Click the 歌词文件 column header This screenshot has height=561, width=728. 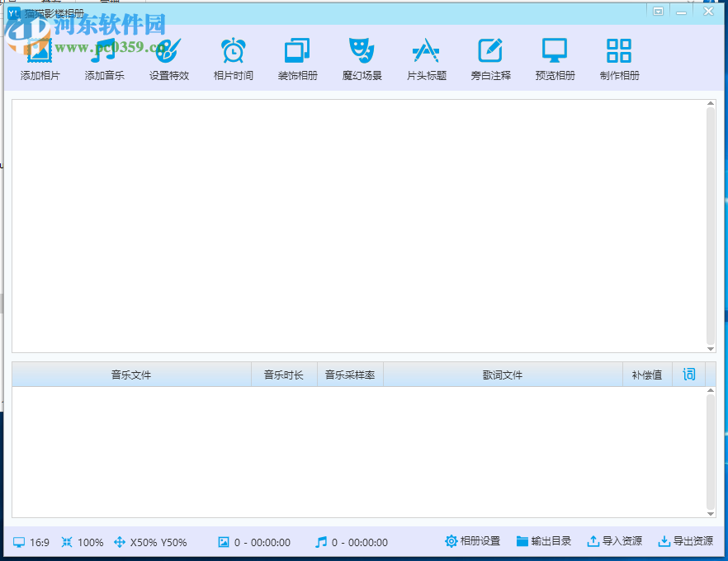click(x=503, y=375)
